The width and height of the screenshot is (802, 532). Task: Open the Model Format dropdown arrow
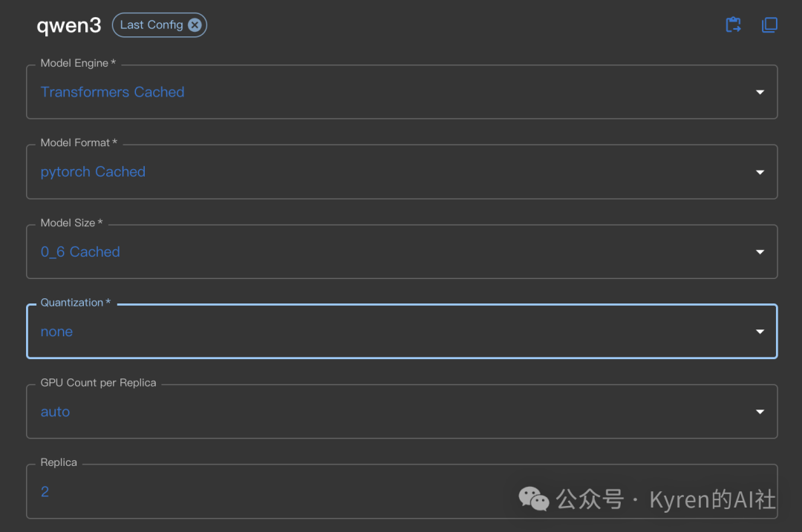(x=760, y=172)
